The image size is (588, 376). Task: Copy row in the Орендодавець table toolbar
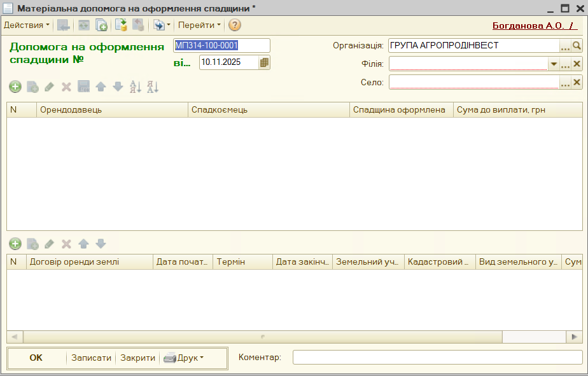click(32, 87)
